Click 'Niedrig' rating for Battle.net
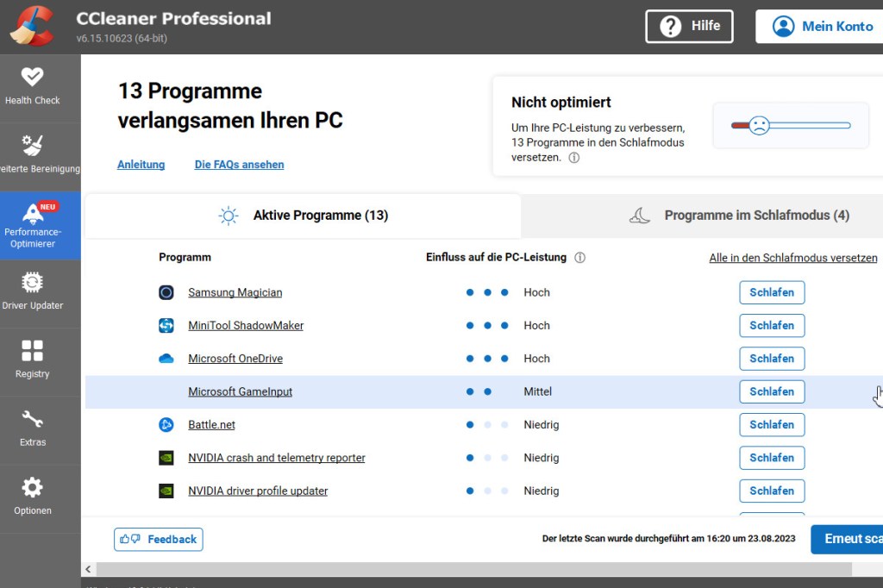The image size is (883, 588). (542, 425)
